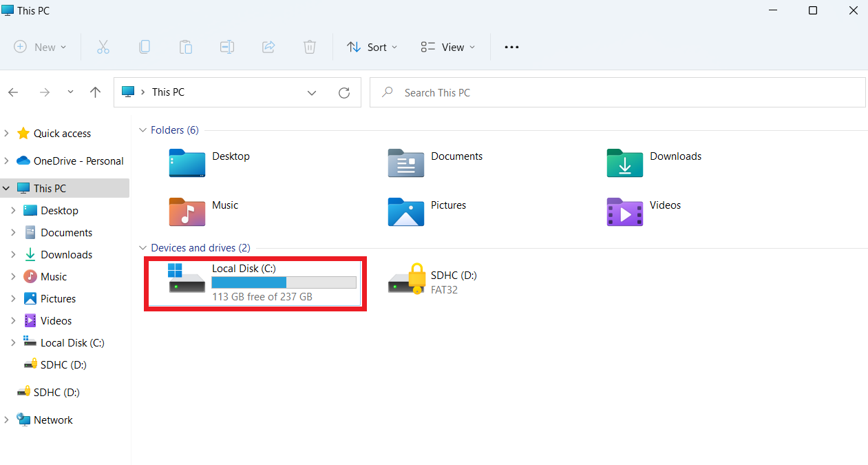Screen dimensions: 868x465
Task: Open the See more ellipsis menu
Action: (x=511, y=47)
